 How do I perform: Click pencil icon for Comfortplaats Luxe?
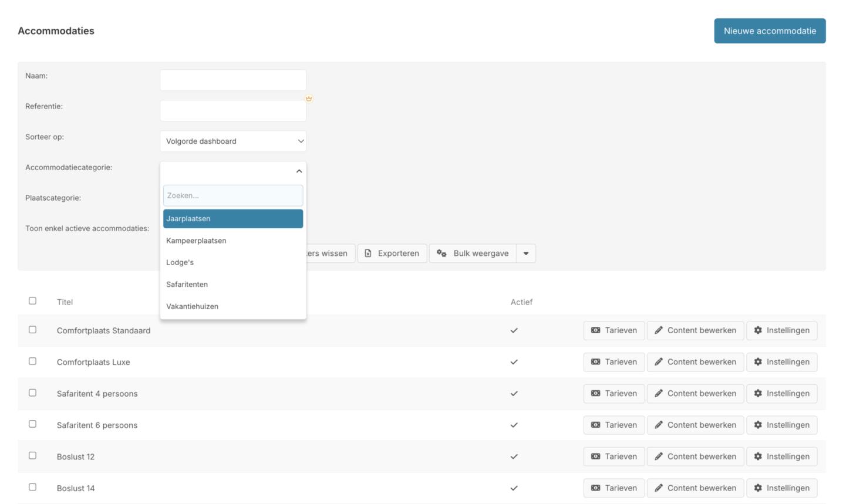[659, 362]
